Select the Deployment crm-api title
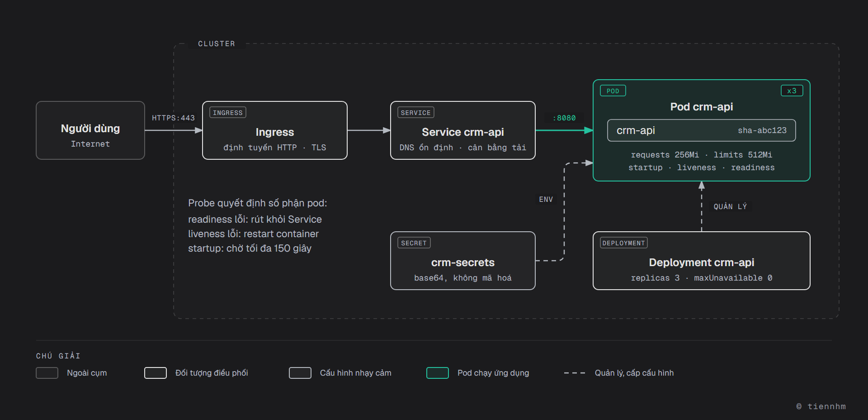 click(x=702, y=262)
